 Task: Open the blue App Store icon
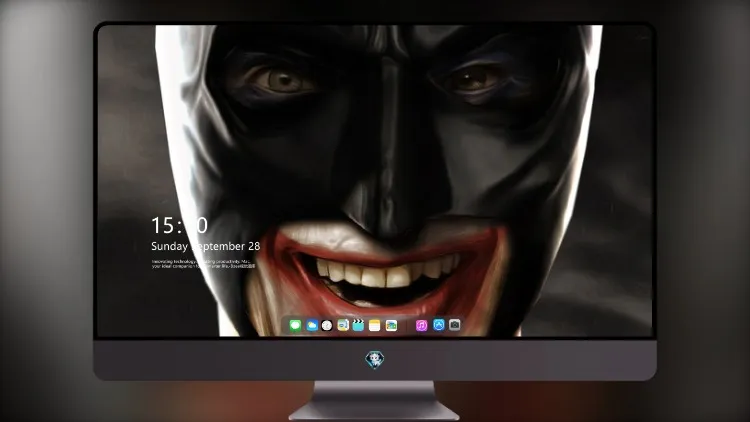[439, 325]
